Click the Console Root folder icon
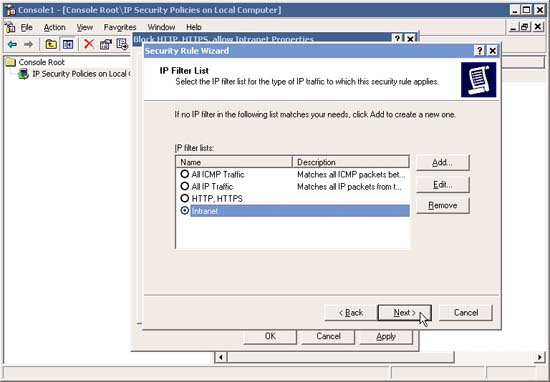Image resolution: width=550 pixels, height=382 pixels. 11,62
